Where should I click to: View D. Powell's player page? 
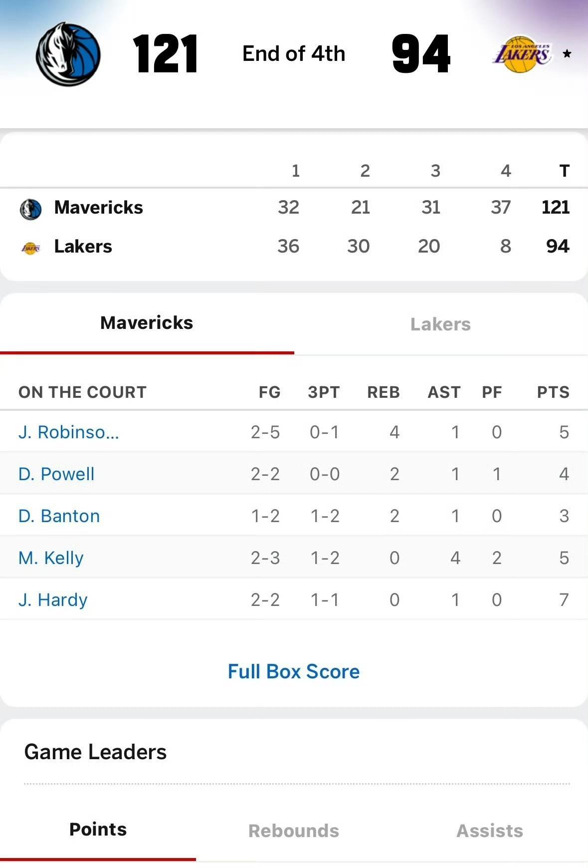56,474
